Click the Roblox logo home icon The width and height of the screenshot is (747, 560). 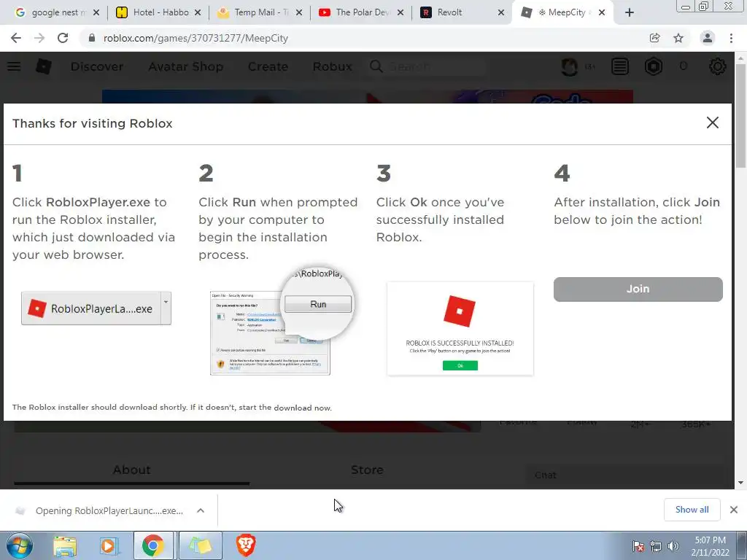(44, 66)
